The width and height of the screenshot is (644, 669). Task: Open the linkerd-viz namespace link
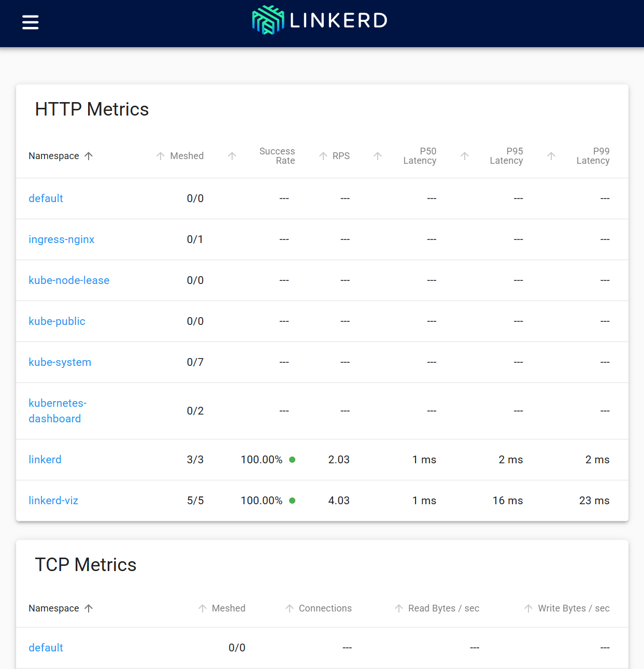click(53, 501)
